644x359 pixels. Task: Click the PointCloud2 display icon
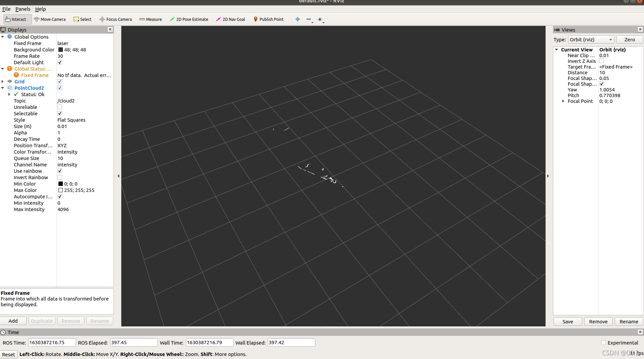tap(10, 88)
